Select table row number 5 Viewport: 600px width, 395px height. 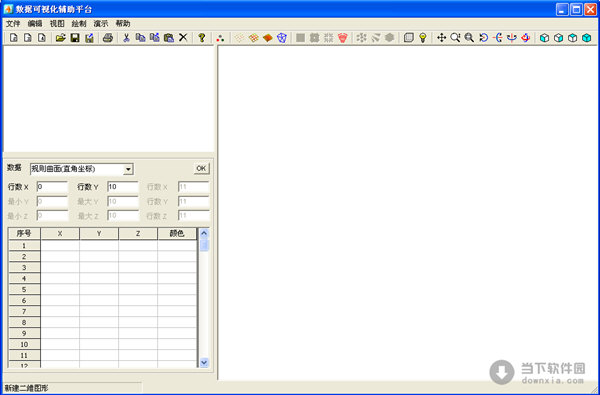tap(24, 289)
